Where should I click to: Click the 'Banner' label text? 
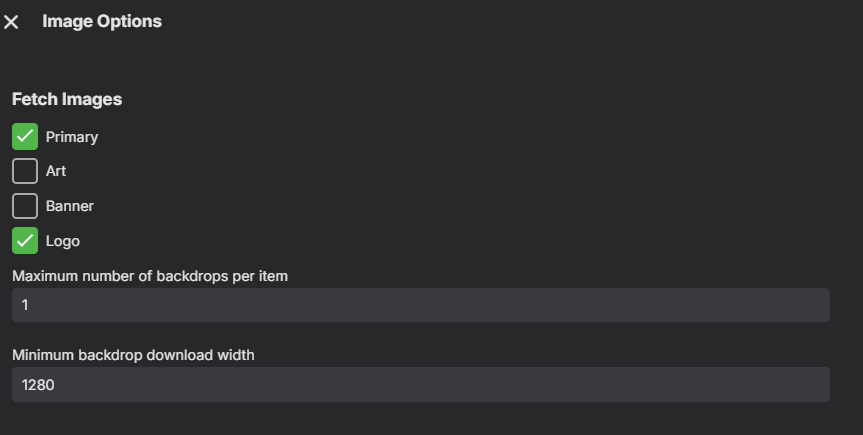tap(70, 206)
